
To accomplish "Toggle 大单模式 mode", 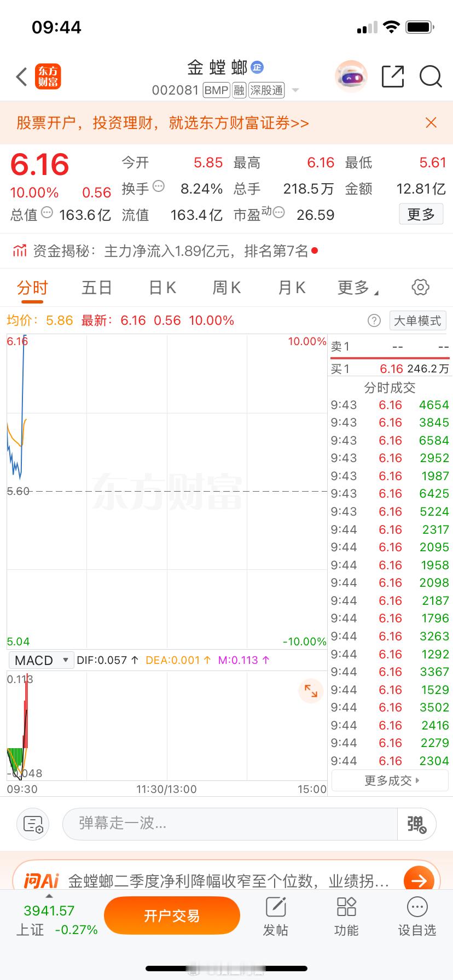I will (x=417, y=320).
